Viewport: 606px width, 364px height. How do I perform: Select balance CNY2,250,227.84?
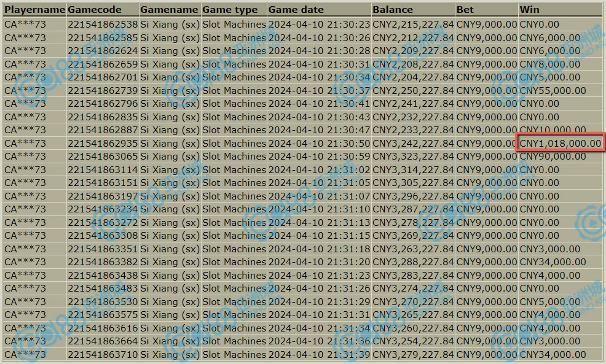(x=413, y=91)
